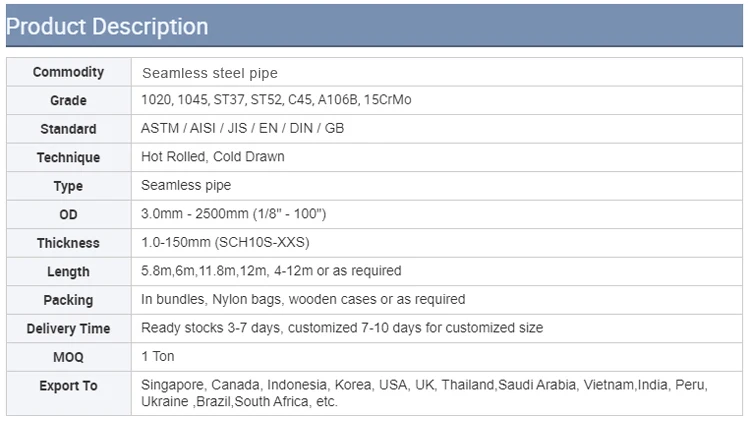Click the Length row label

pos(68,272)
